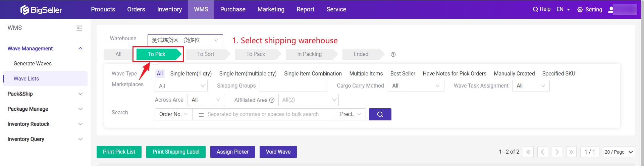Viewport: 644px width, 166px height.
Task: Open the Warehouse dropdown
Action: pos(185,40)
